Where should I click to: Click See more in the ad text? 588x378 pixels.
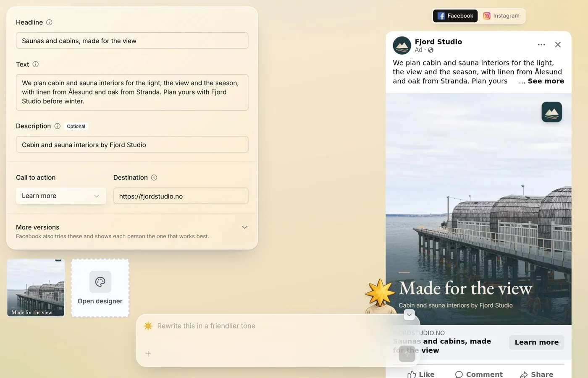pos(546,81)
